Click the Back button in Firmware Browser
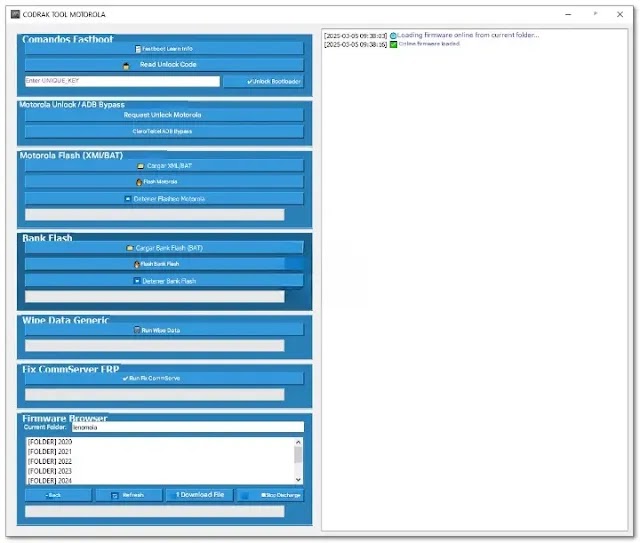Screen dimensions: 640x543 (x=58, y=495)
